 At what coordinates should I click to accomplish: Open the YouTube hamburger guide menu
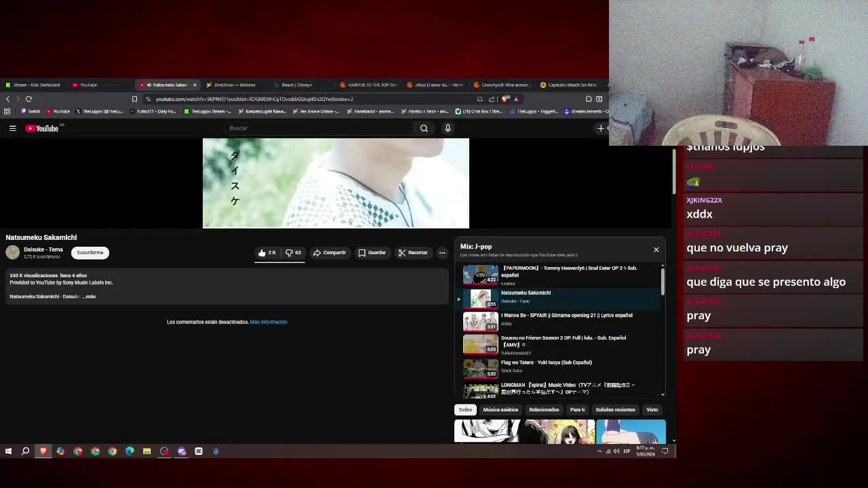coord(12,128)
